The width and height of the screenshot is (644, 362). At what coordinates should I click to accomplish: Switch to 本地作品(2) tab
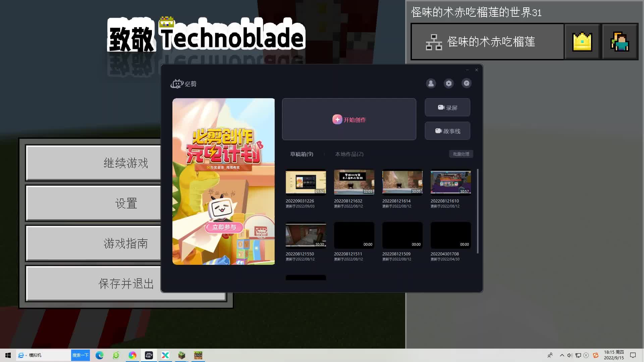349,154
